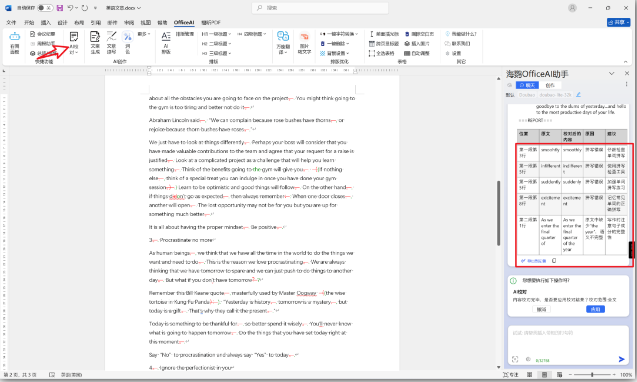Select the OfficeAI ribbon tab
Viewport: 637px width, 382px height.
click(x=184, y=22)
